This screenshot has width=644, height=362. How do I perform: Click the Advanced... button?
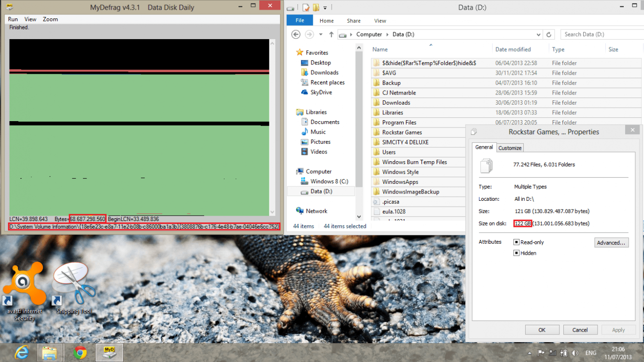click(x=611, y=243)
